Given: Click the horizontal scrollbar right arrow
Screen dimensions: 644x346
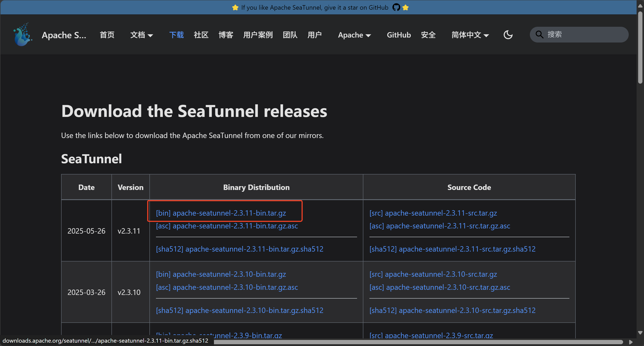Looking at the screenshot, I should [x=631, y=342].
